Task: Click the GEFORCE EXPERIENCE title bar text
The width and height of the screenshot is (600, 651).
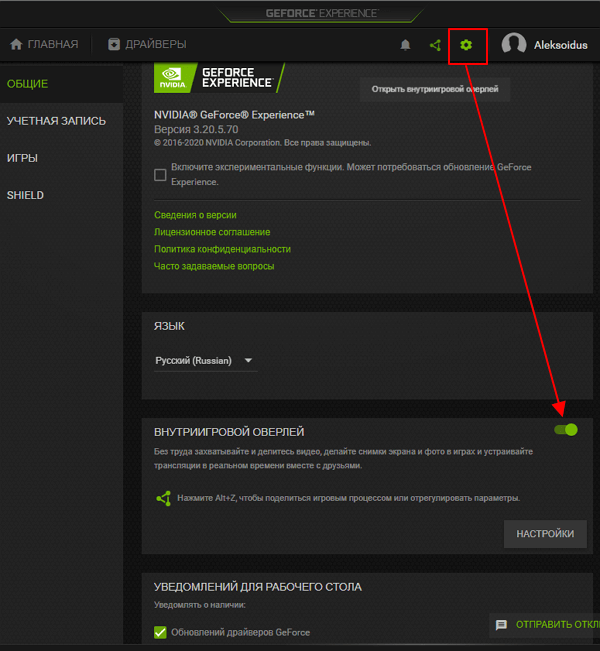Action: click(x=321, y=13)
